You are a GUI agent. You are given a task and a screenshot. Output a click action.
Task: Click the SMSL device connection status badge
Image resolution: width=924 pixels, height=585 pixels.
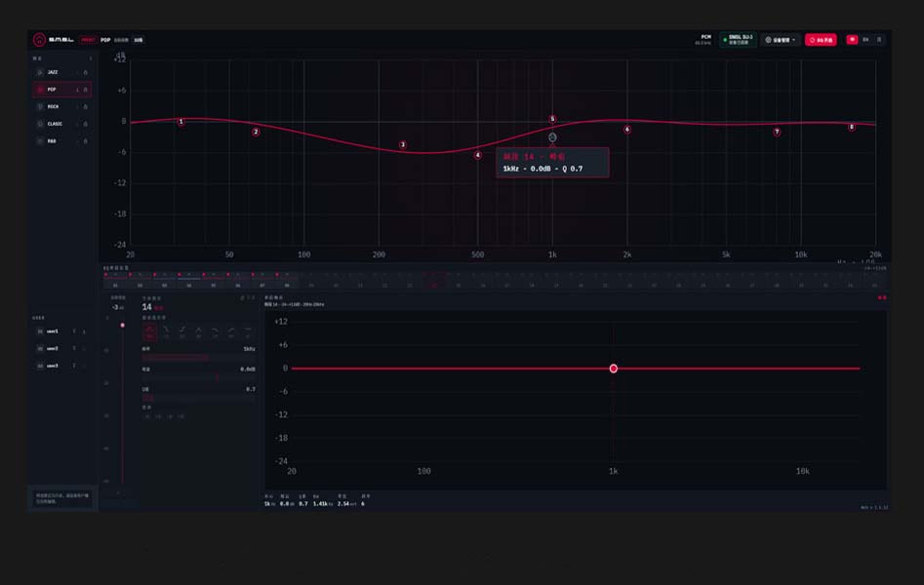point(738,40)
